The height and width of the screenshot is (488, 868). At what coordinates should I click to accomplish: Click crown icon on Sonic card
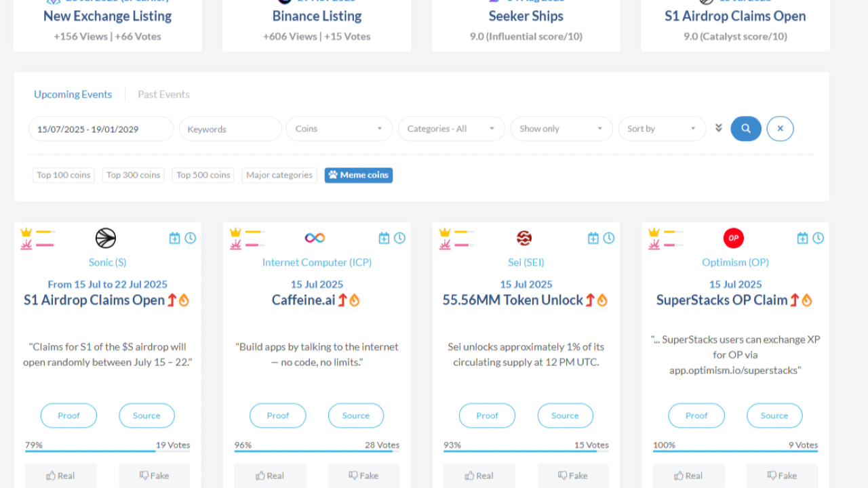[x=26, y=232]
